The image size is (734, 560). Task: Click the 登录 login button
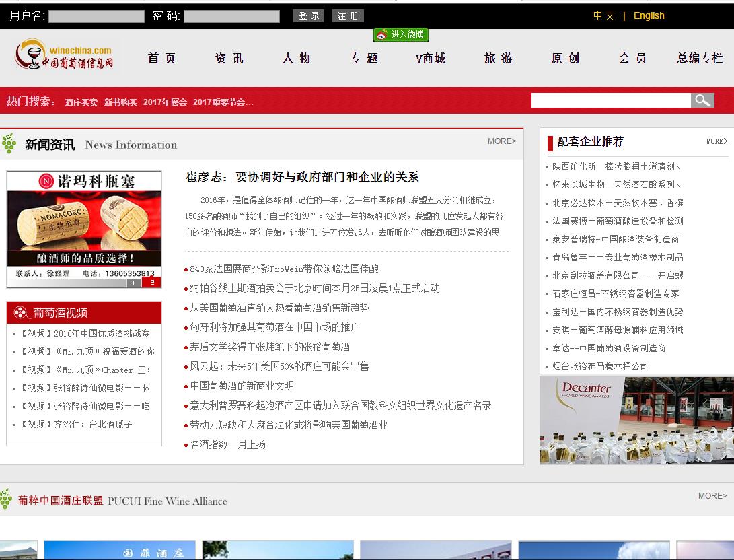point(309,16)
